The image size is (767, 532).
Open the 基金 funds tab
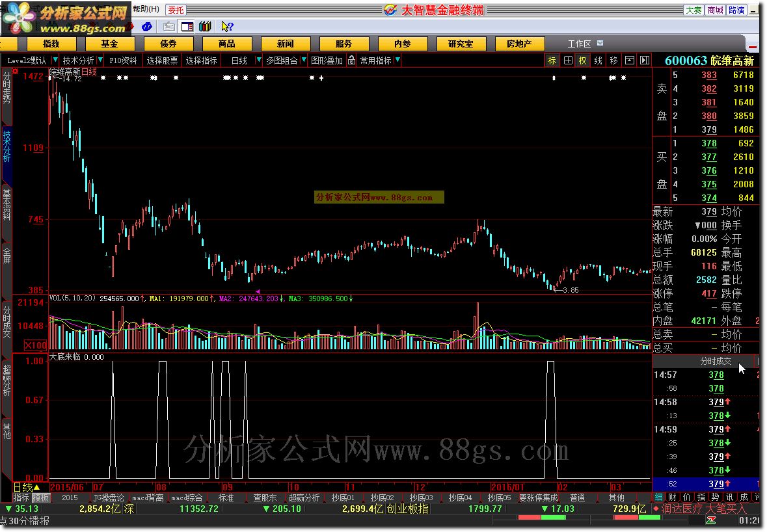109,44
